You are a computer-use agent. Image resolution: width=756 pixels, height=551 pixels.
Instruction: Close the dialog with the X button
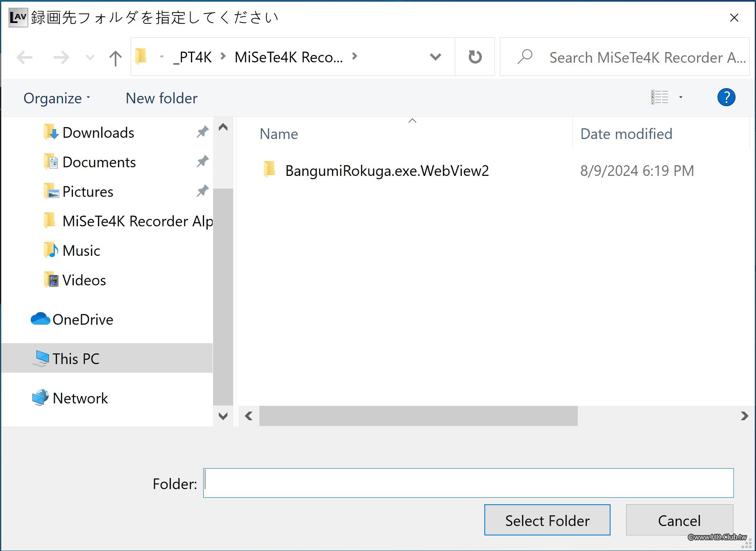point(734,18)
